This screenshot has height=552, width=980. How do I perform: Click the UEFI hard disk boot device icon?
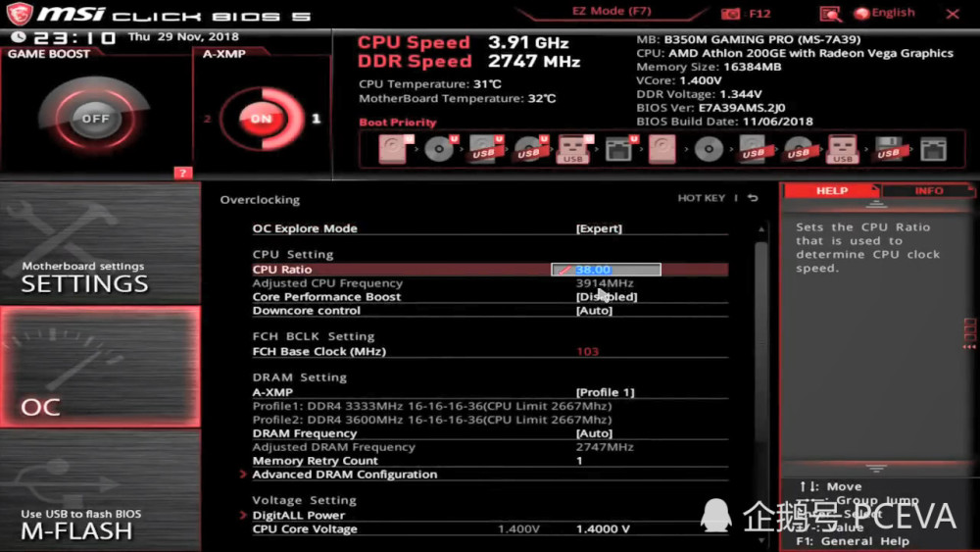[x=395, y=149]
